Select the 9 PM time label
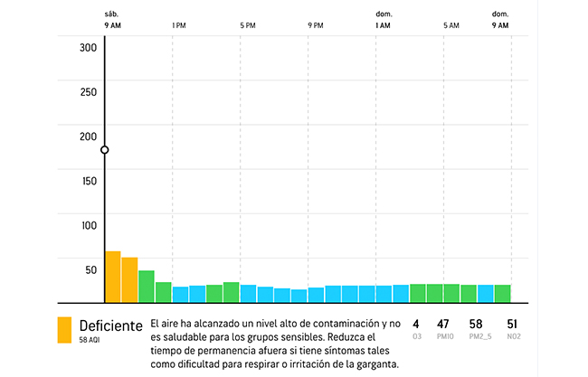588x377 pixels. pos(315,25)
